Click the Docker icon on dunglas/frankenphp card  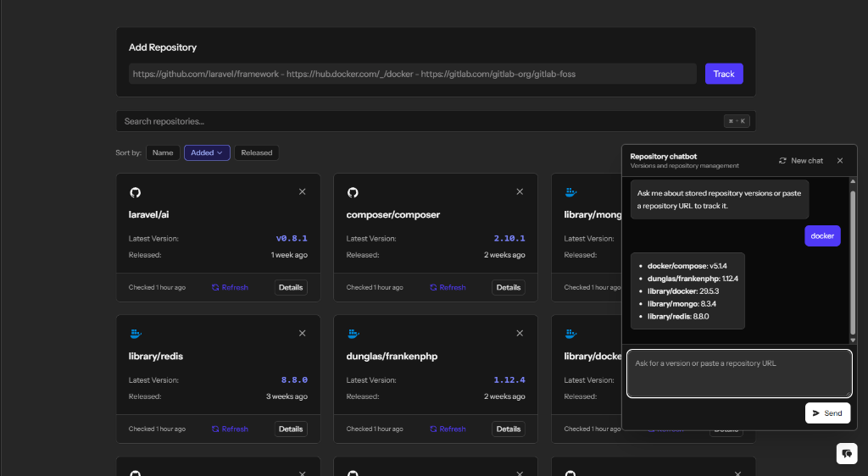click(x=353, y=334)
